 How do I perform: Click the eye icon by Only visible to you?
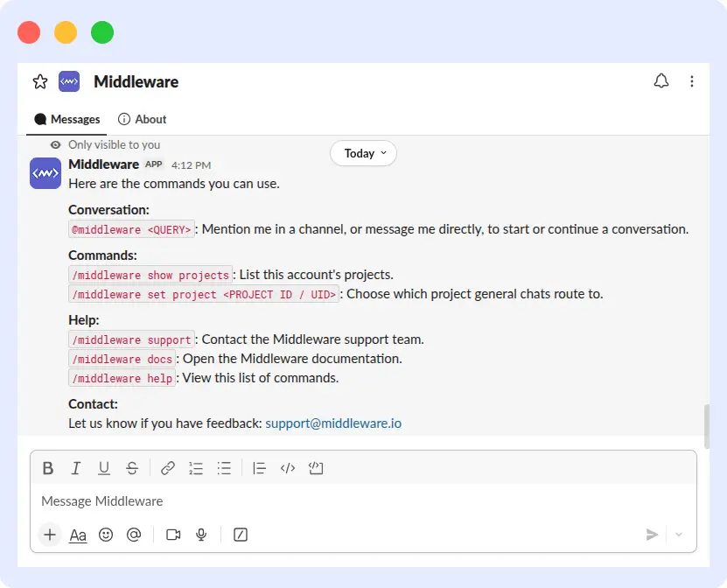(56, 144)
